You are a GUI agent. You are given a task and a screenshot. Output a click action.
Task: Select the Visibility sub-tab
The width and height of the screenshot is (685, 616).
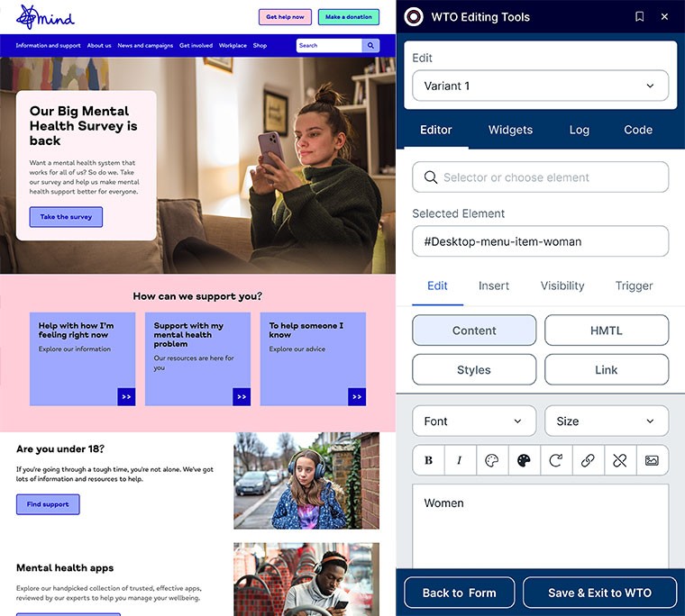(x=562, y=286)
